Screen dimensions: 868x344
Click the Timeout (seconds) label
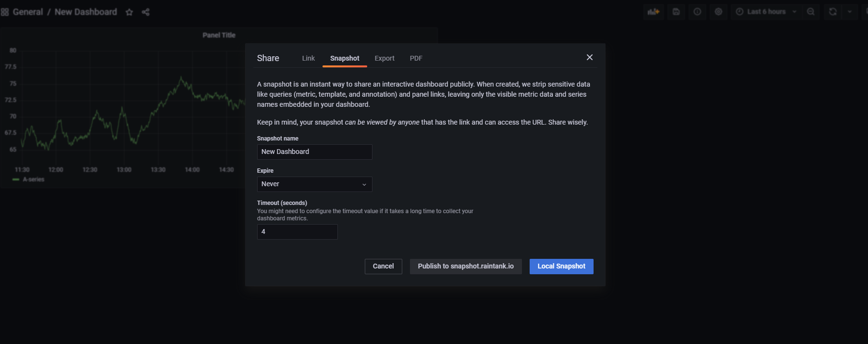point(282,203)
